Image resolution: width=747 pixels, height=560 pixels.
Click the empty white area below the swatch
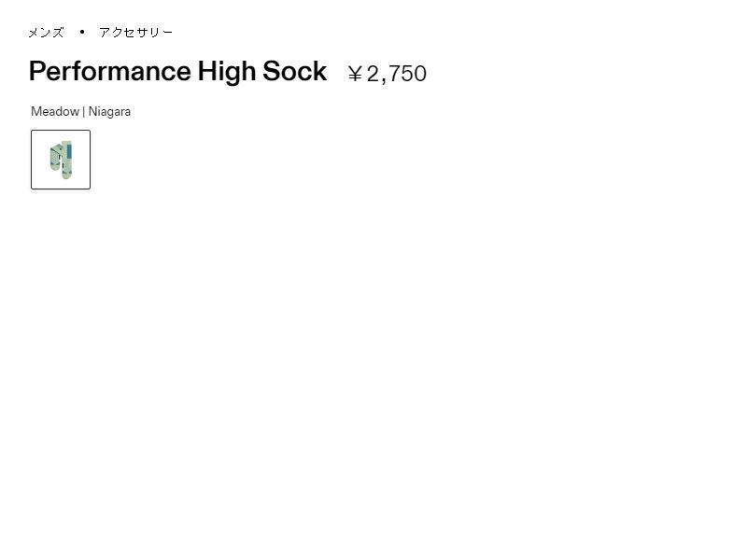(280, 373)
